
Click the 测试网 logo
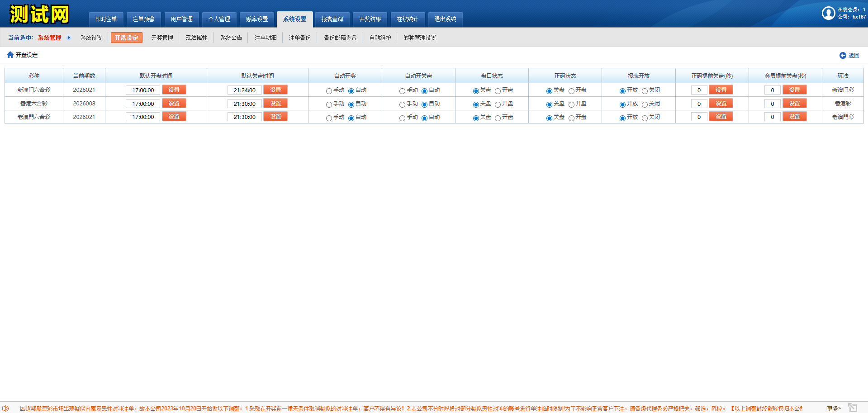pyautogui.click(x=39, y=14)
